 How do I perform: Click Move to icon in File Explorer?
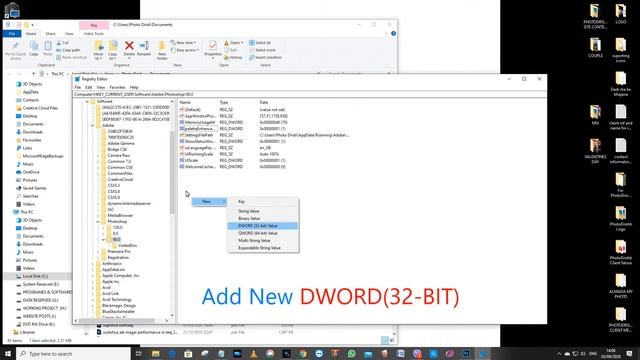click(98, 50)
